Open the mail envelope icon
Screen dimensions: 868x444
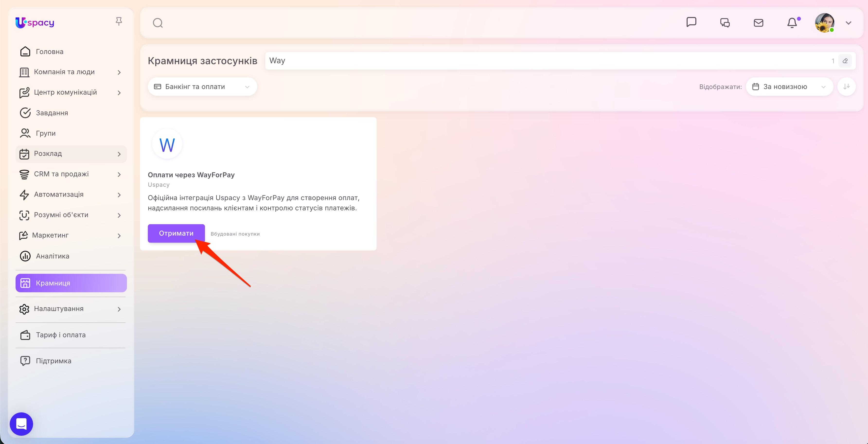(759, 23)
